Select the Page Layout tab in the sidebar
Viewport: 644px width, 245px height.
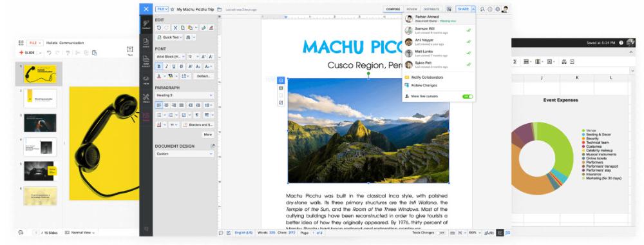click(146, 61)
